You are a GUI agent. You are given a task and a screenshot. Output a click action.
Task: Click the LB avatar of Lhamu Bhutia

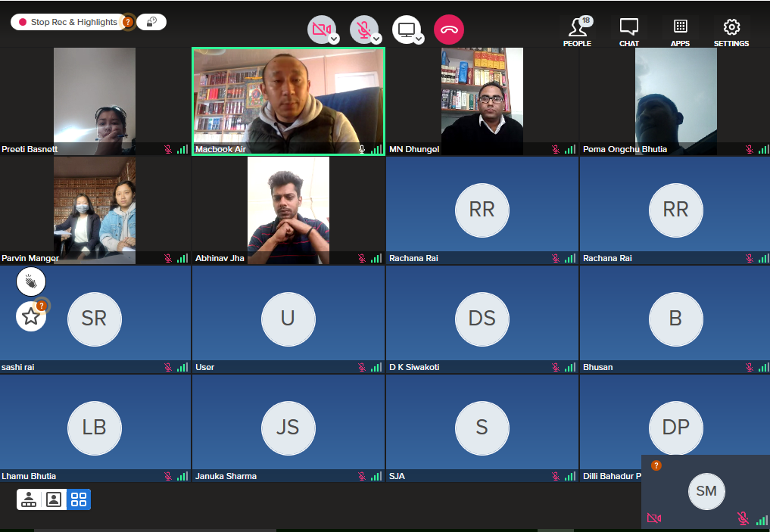point(95,428)
